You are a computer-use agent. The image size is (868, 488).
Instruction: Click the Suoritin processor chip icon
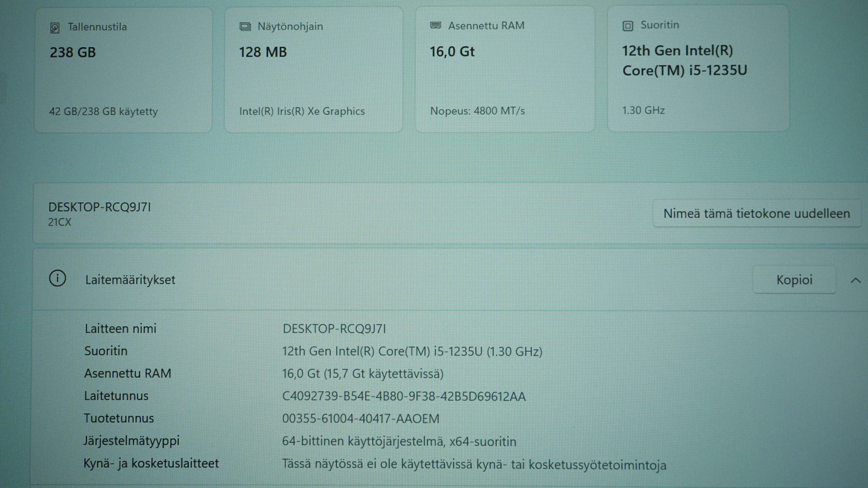pos(628,26)
